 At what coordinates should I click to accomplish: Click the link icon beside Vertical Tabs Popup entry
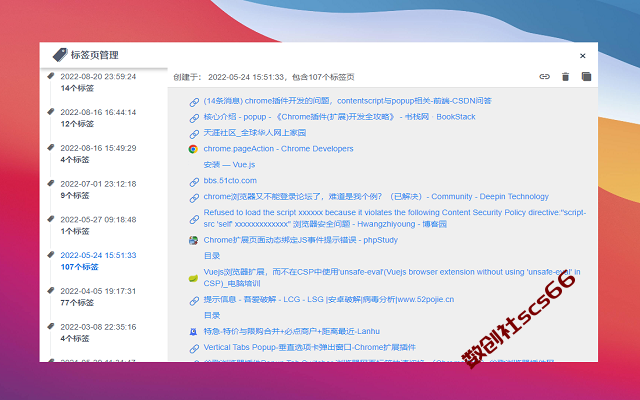pyautogui.click(x=194, y=349)
